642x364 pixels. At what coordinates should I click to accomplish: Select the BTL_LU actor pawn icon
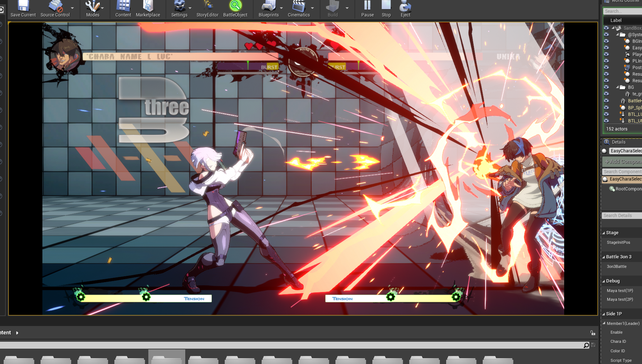pyautogui.click(x=622, y=114)
